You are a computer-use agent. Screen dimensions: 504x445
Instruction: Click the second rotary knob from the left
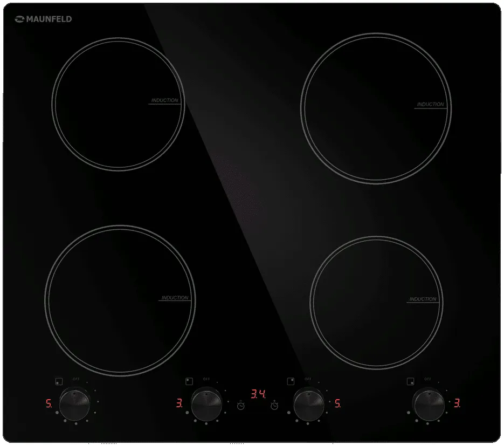[x=206, y=402]
